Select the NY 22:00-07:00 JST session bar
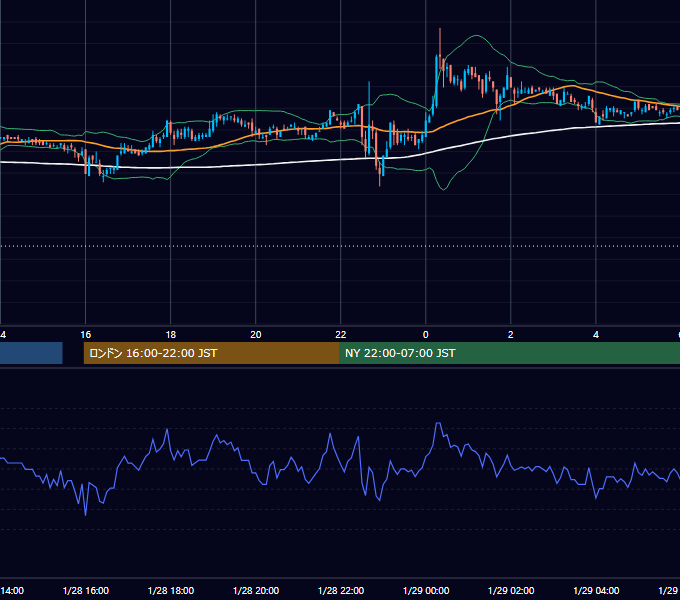 [x=510, y=353]
